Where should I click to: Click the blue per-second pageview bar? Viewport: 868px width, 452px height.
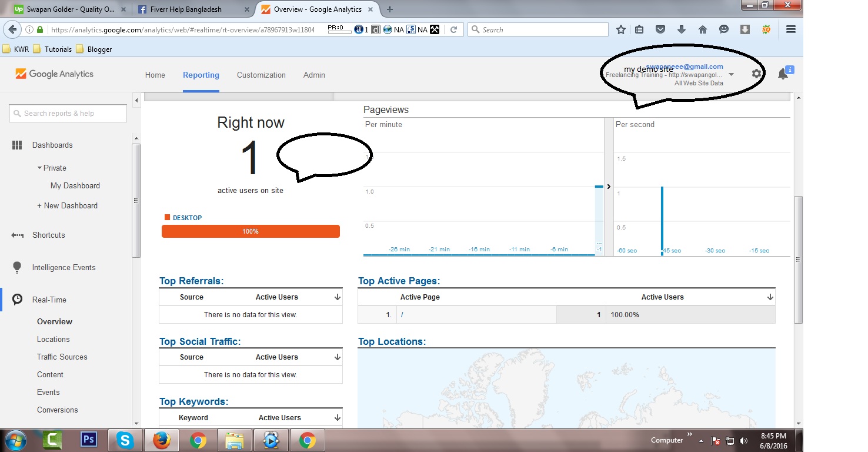(662, 220)
